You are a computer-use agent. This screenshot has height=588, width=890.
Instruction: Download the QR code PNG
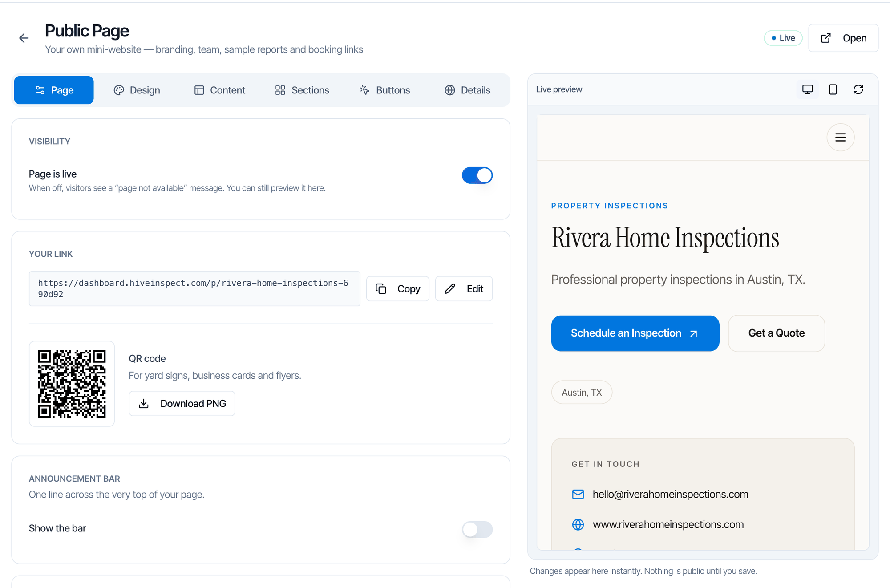[x=182, y=404]
